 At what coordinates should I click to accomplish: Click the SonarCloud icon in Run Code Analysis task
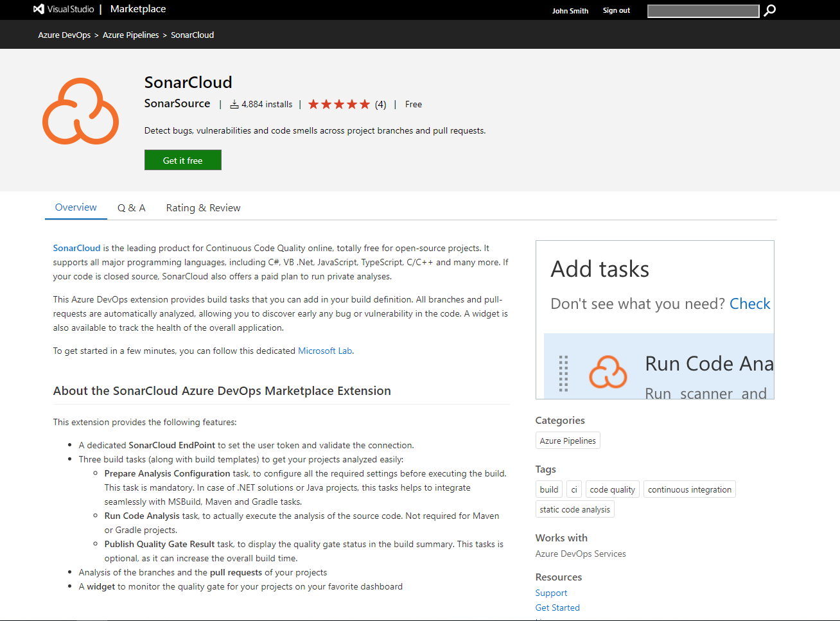click(608, 372)
